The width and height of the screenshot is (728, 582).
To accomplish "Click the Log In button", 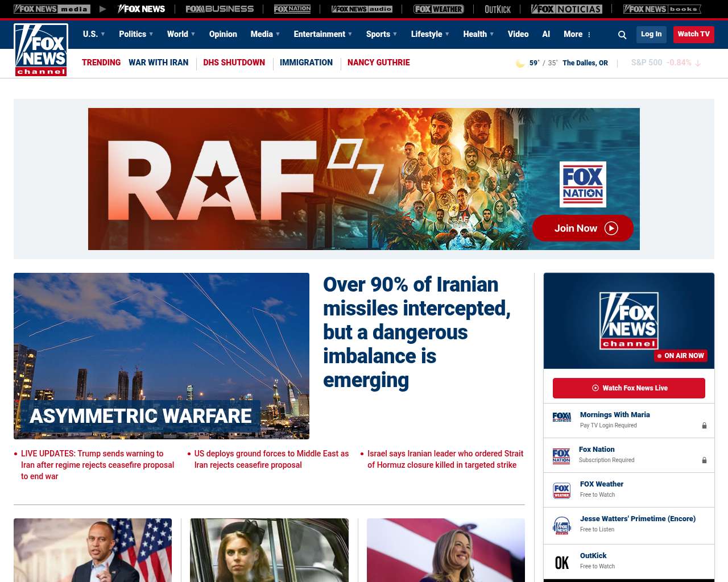I will coord(651,34).
